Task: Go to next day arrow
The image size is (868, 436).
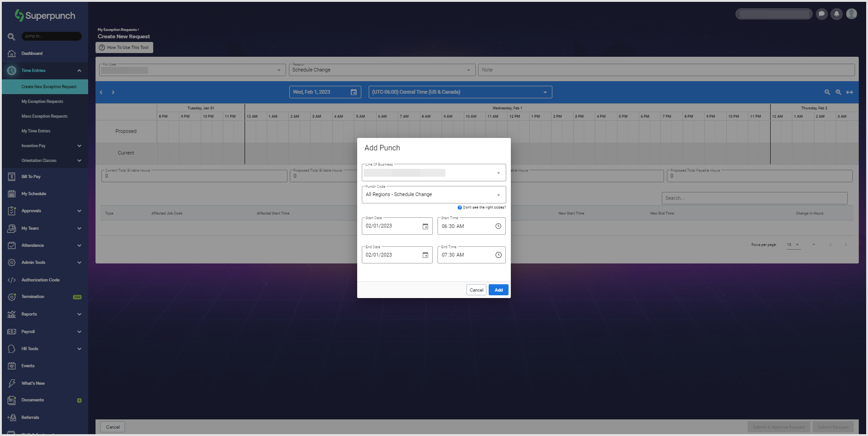Action: coord(113,92)
